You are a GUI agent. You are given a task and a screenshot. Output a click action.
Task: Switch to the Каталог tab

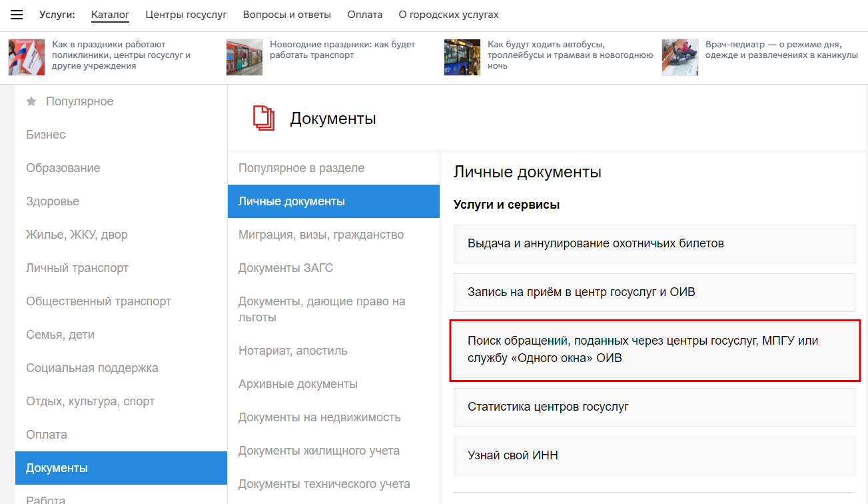(x=110, y=15)
